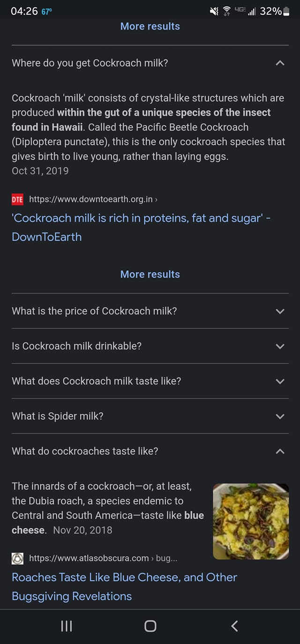Expand "Is Cockroach milk drinkable?" question
Image resolution: width=300 pixels, height=644 pixels.
tap(280, 346)
